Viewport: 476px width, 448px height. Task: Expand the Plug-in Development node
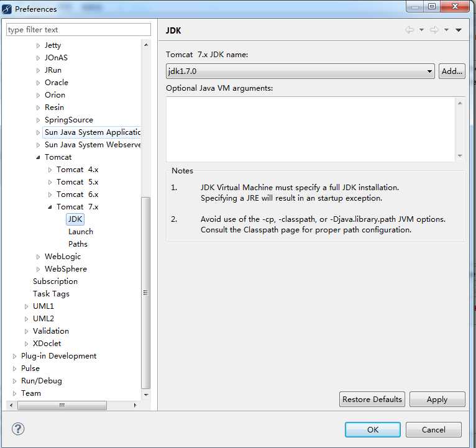pyautogui.click(x=14, y=356)
